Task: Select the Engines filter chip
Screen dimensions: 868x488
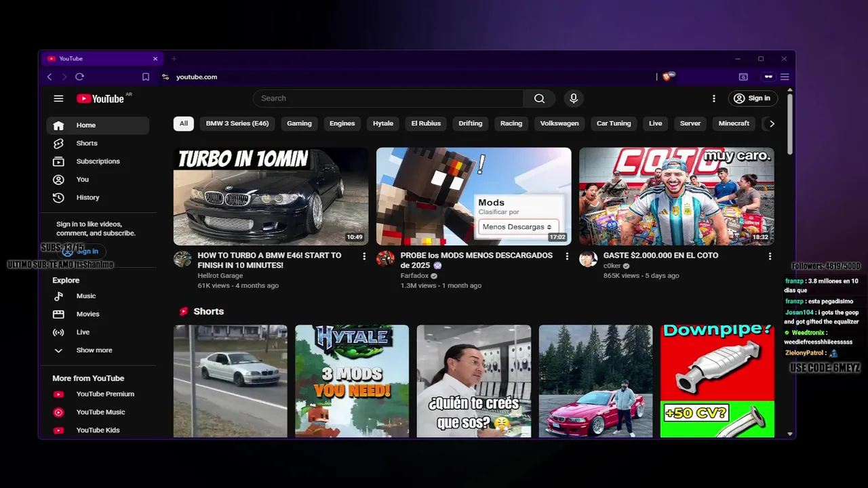Action: [342, 123]
